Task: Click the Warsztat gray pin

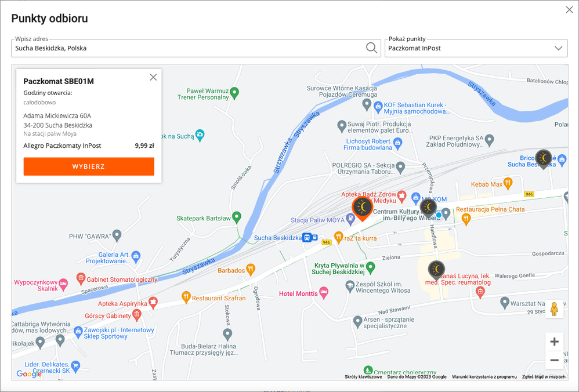Action: 504,302
